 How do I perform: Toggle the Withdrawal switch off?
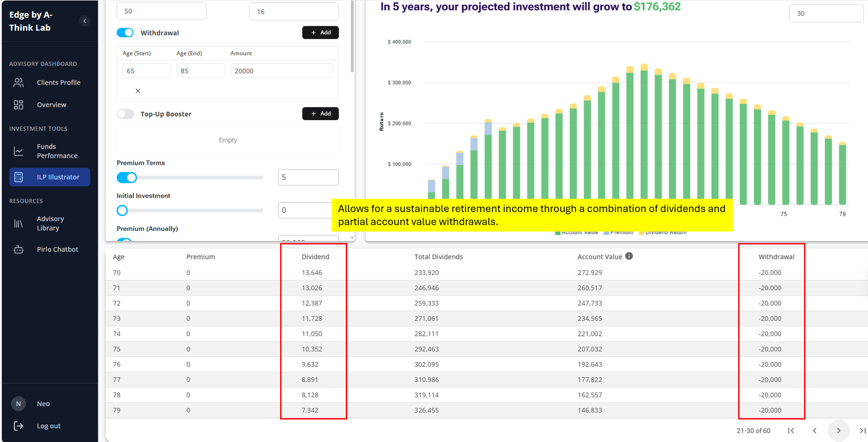tap(125, 33)
